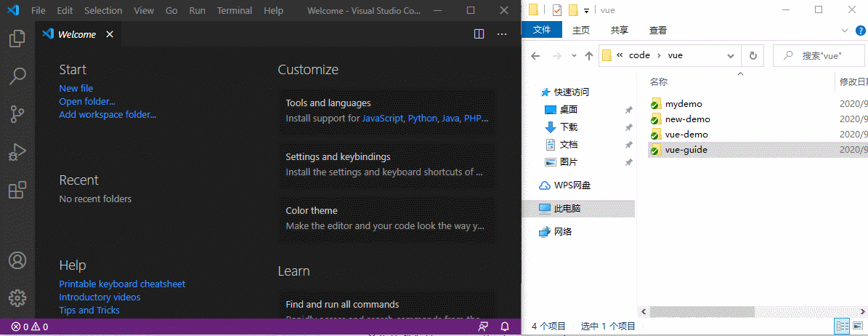Click the Color theme card
The image size is (868, 336).
pos(387,218)
